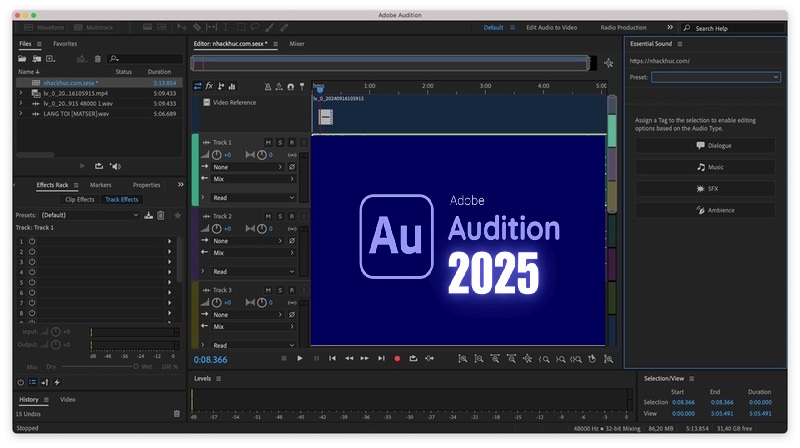Click the add marker icon above tracks

pos(302,87)
